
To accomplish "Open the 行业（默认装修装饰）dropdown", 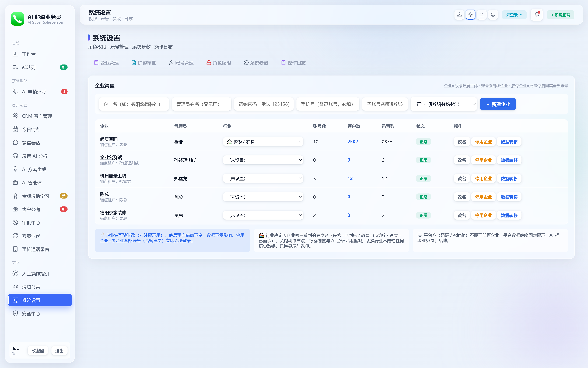I will pos(444,104).
